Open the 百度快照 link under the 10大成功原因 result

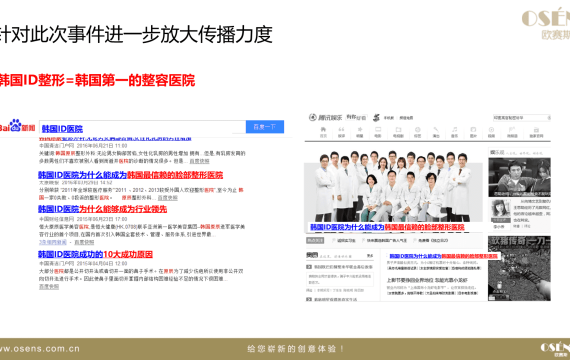click(x=49, y=287)
